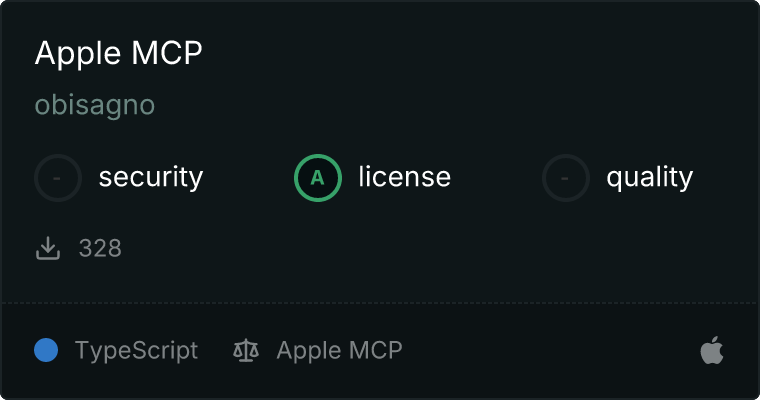Click the download arrow icon

point(48,248)
